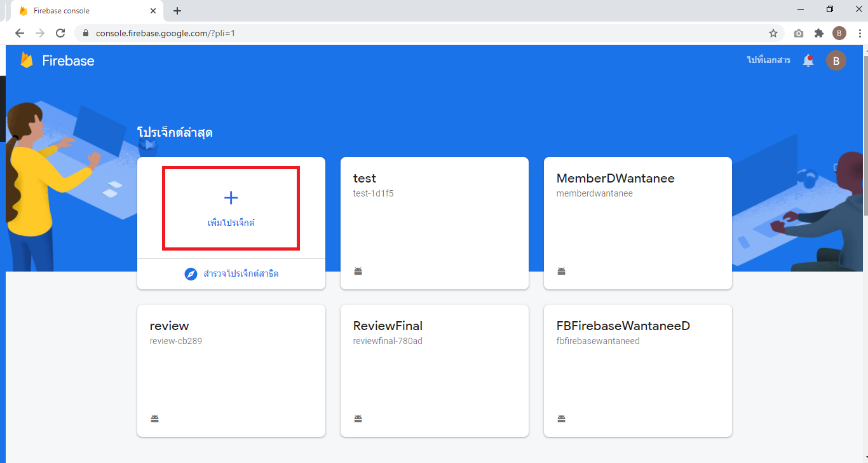Click Android icon on FBFirebaseWantaneeD card
The height and width of the screenshot is (463, 868).
pyautogui.click(x=561, y=419)
